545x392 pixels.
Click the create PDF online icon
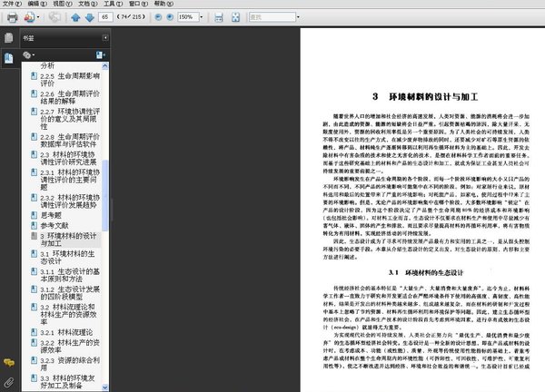(29, 17)
